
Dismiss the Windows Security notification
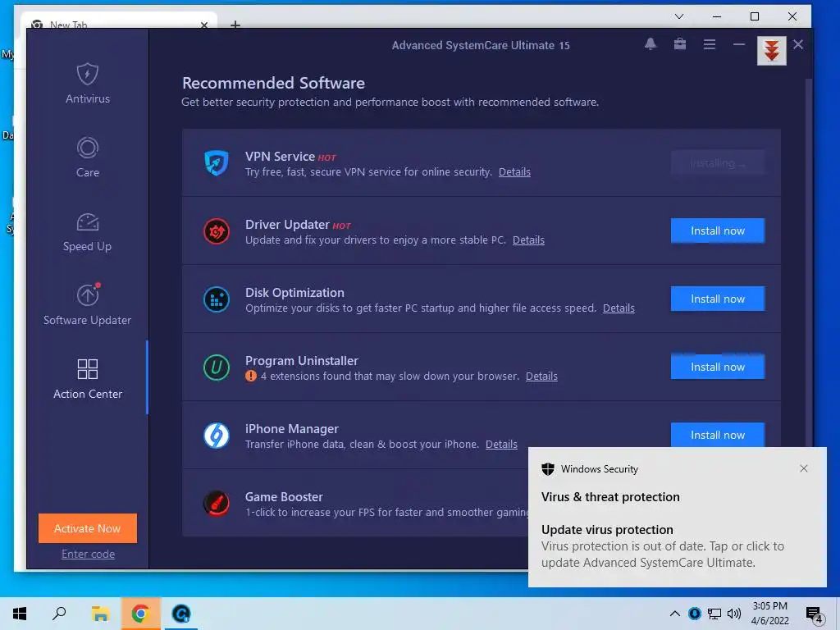[804, 468]
